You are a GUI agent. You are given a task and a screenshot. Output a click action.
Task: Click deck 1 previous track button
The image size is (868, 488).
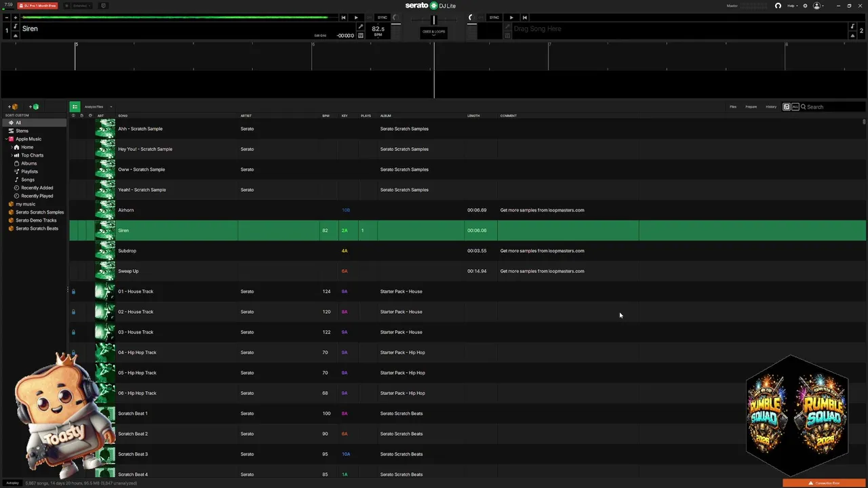[343, 18]
